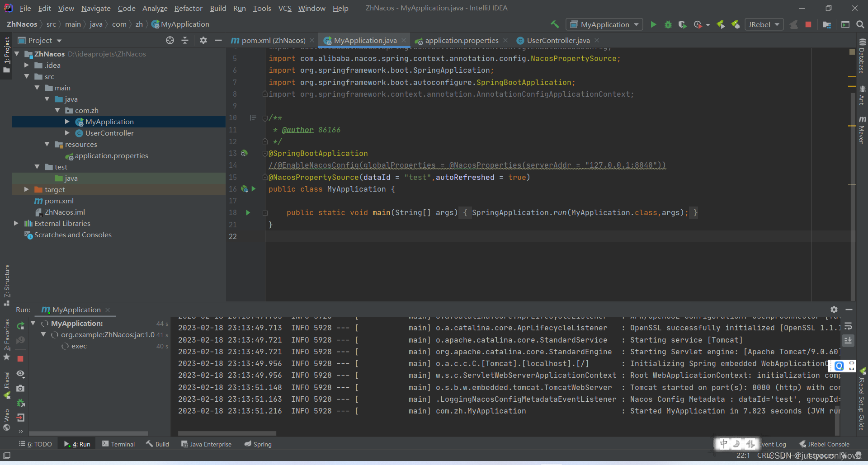Expand the UserController class node
Viewport: 868px width, 465px height.
tap(67, 133)
